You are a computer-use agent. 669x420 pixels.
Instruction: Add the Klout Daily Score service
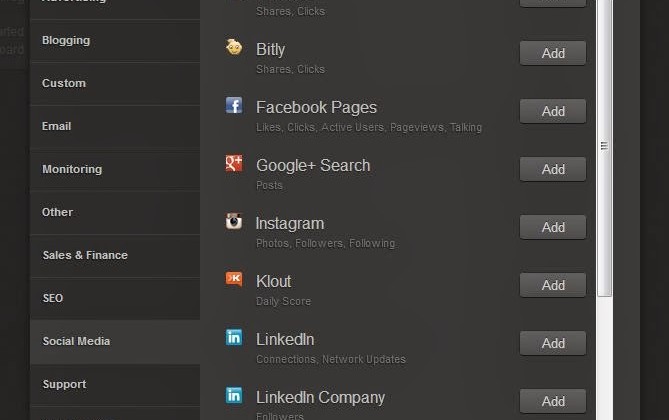click(x=553, y=286)
